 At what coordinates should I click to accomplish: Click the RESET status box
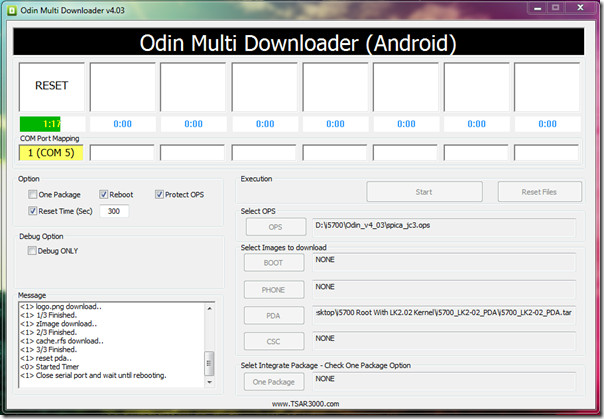pyautogui.click(x=52, y=87)
